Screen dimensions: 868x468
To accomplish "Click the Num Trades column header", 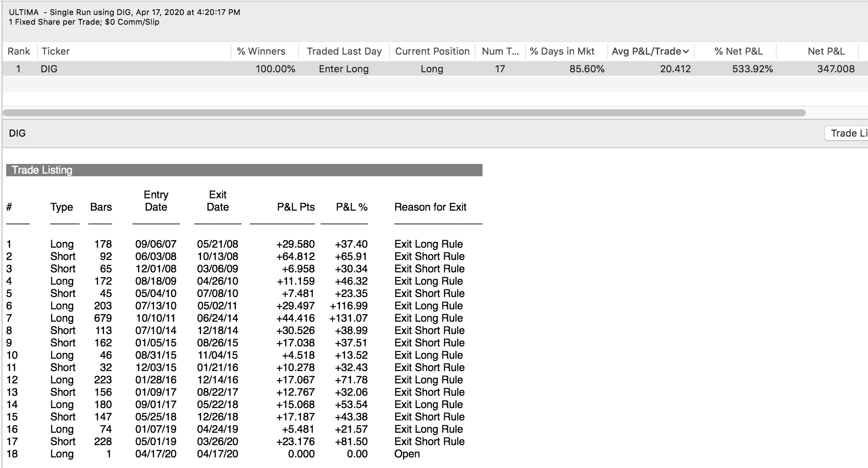I will (x=500, y=52).
